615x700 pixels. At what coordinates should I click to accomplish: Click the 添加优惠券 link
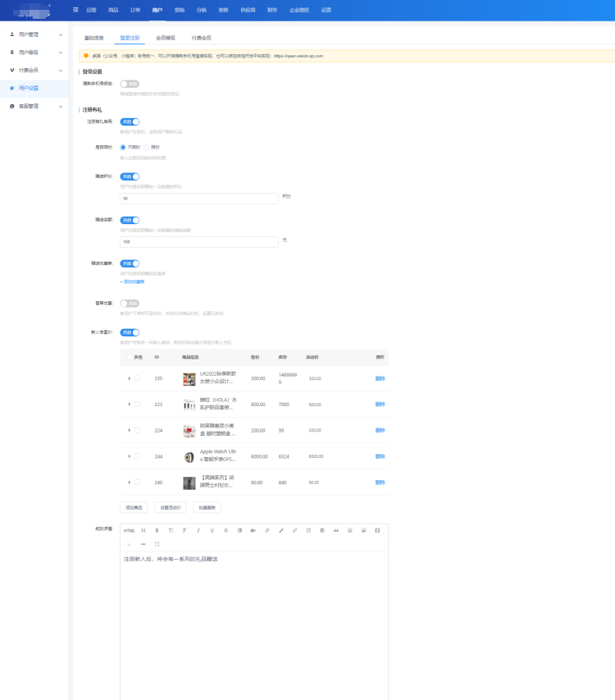tap(132, 281)
